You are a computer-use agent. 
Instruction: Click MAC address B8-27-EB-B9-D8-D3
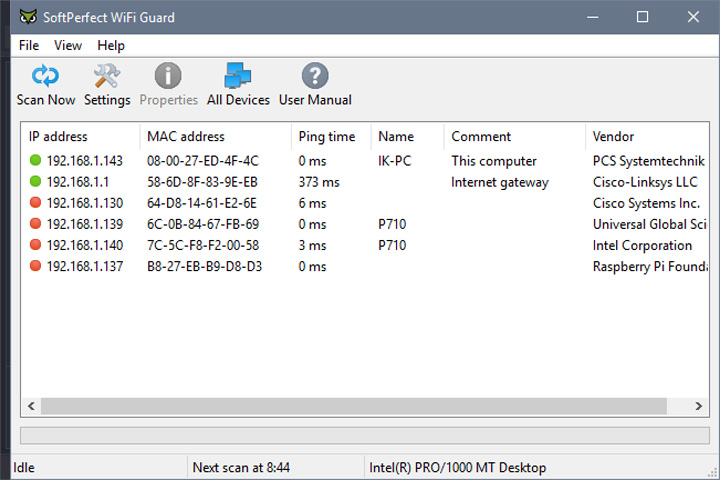tap(204, 266)
